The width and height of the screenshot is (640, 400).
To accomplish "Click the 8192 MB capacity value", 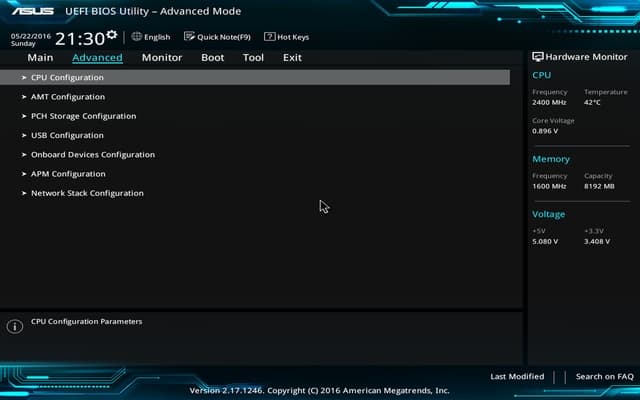I will [599, 186].
